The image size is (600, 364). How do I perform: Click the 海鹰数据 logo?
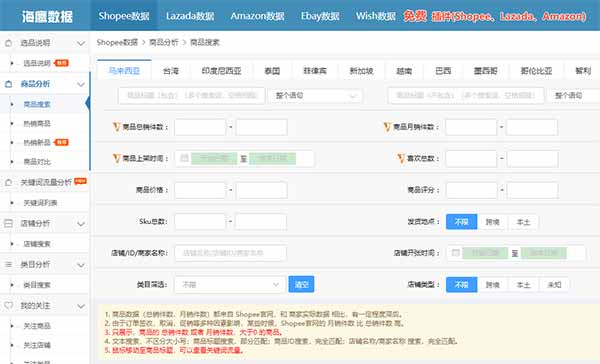pos(47,16)
